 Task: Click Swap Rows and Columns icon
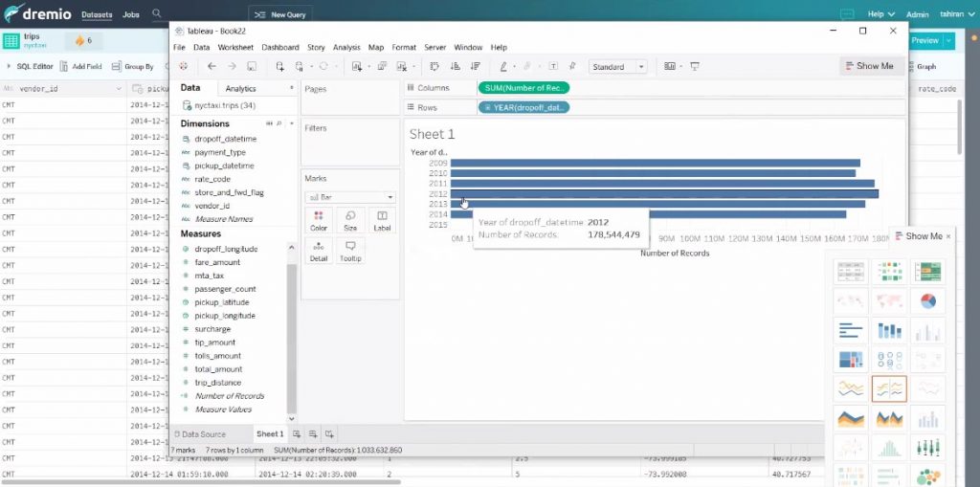tap(434, 66)
